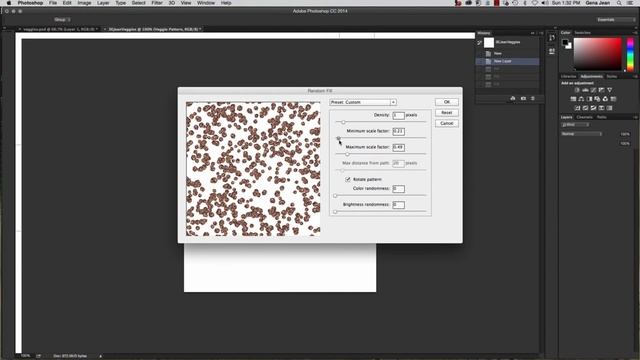Viewport: 640px width, 360px height.
Task: Add a Channel Mixer adjustment layer
Action: point(605,99)
